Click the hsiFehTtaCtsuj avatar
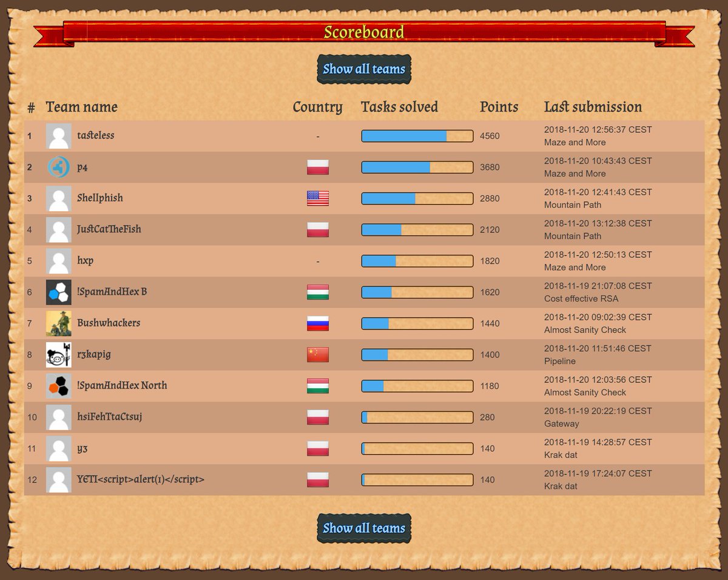 [59, 417]
